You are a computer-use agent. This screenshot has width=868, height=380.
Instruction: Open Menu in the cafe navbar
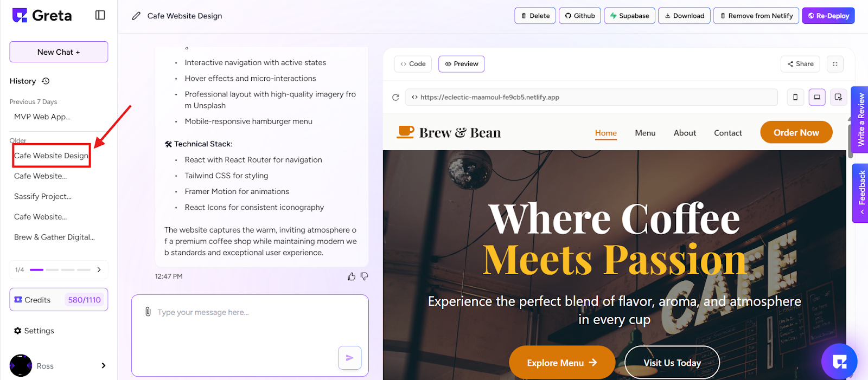point(645,133)
